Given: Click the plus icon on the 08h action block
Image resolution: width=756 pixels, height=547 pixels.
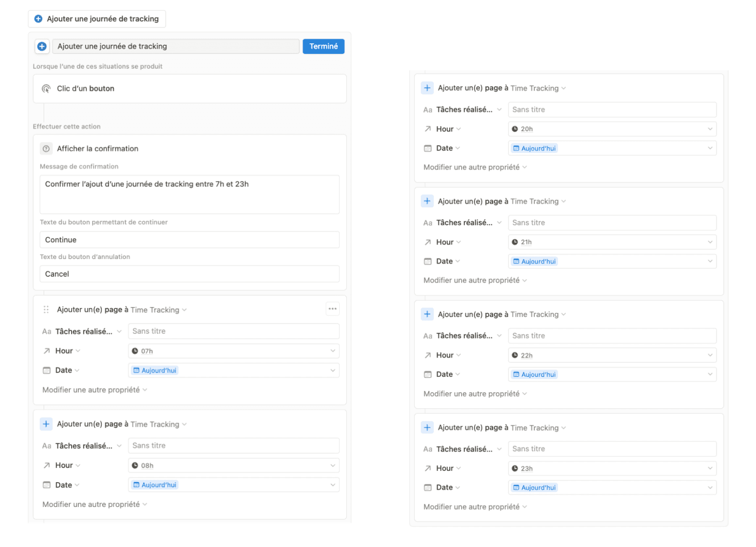Looking at the screenshot, I should pos(46,424).
